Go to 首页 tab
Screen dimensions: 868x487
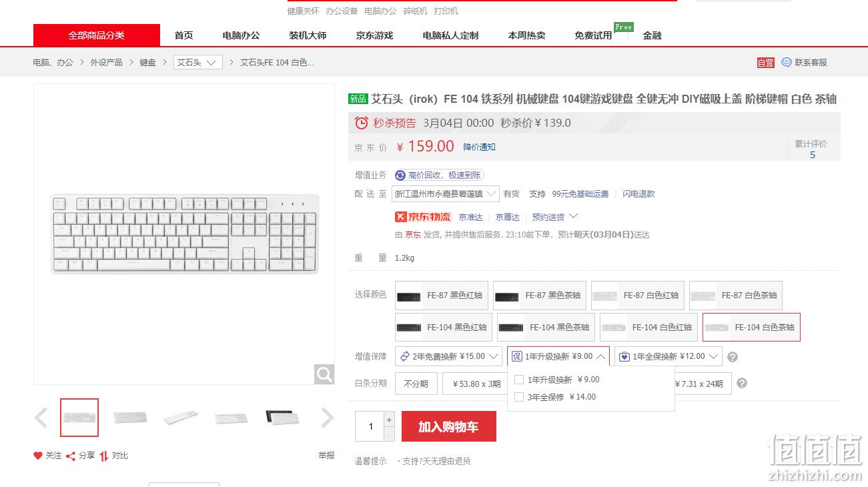tap(183, 35)
